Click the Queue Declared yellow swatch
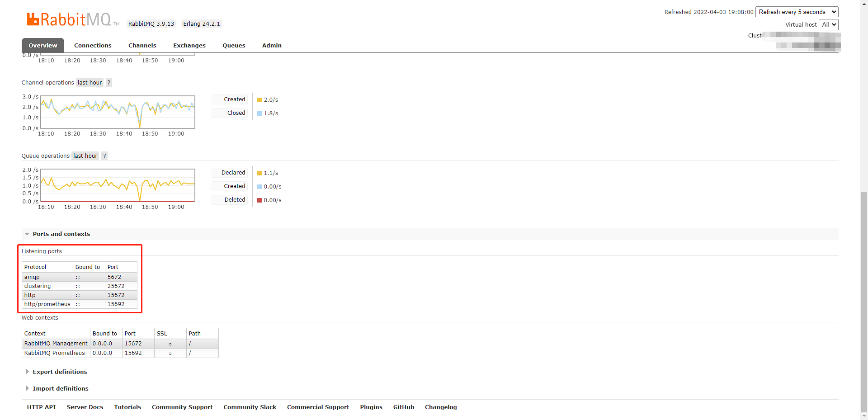 pos(259,173)
